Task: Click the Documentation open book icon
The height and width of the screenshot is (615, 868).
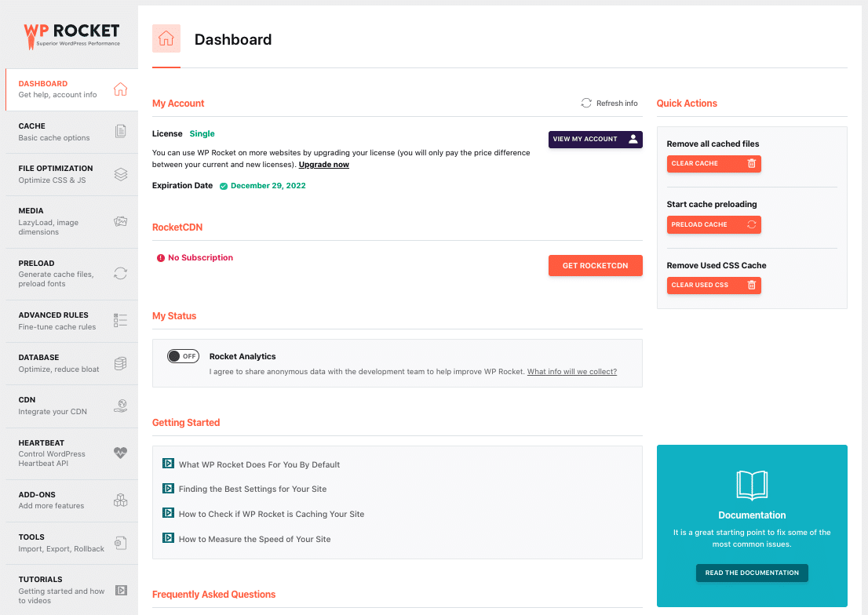Action: [x=752, y=486]
